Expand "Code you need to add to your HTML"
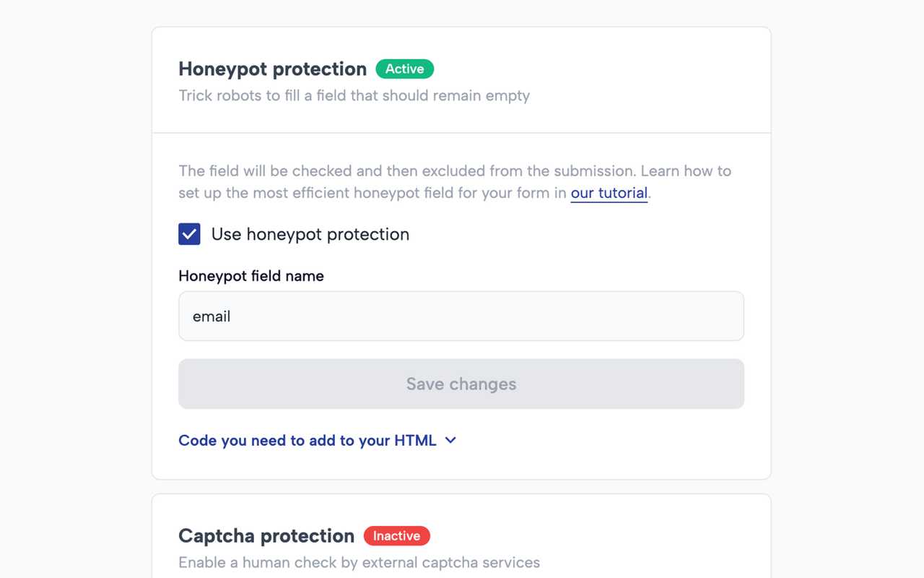Screen dimensions: 924x578 coord(308,441)
